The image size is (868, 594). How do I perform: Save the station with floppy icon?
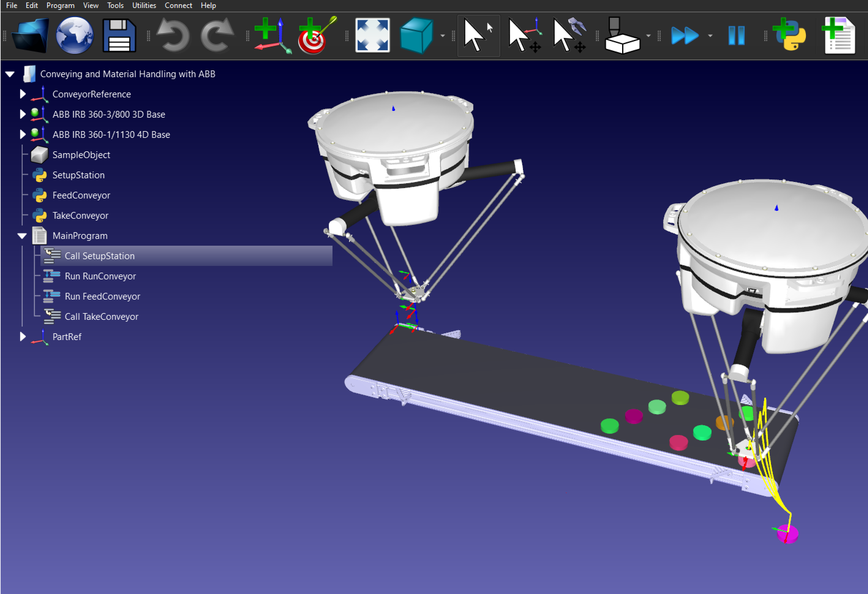pos(119,36)
